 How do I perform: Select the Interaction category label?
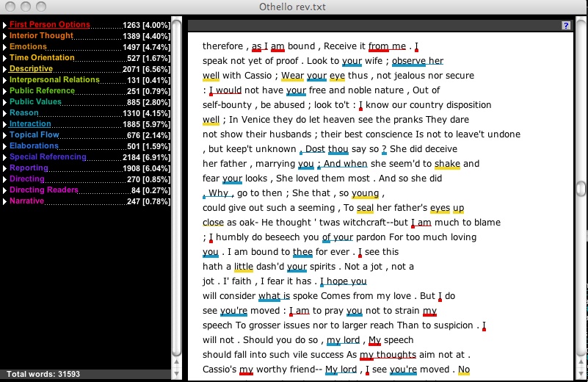tap(30, 124)
